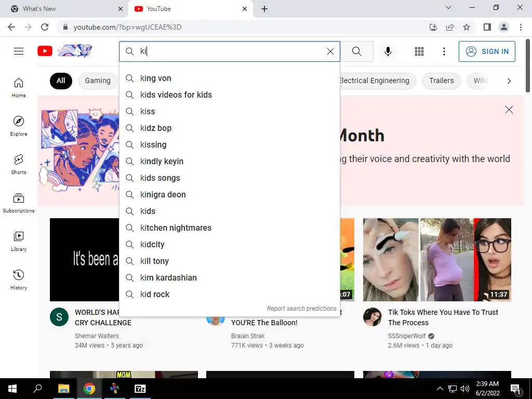Choose the 'kinigra deon' suggestion
The height and width of the screenshot is (399, 532).
click(229, 194)
